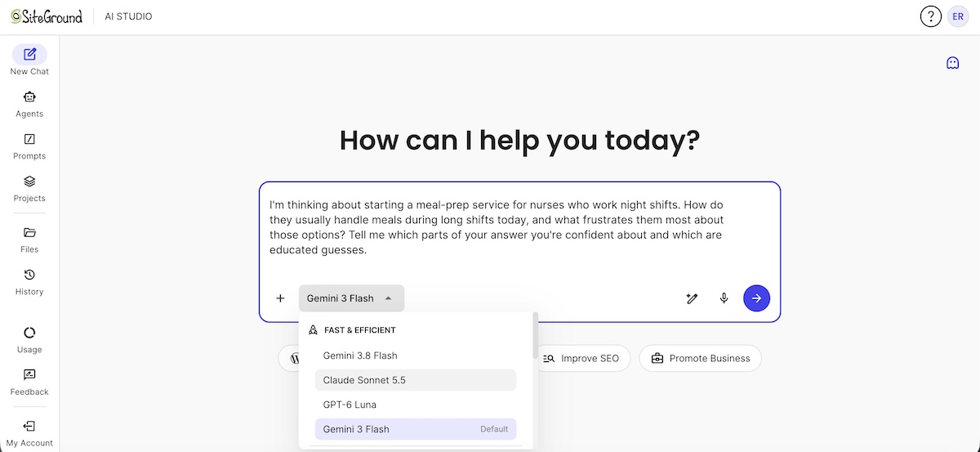Open the Agents section
Viewport: 980px width, 452px height.
coord(29,104)
